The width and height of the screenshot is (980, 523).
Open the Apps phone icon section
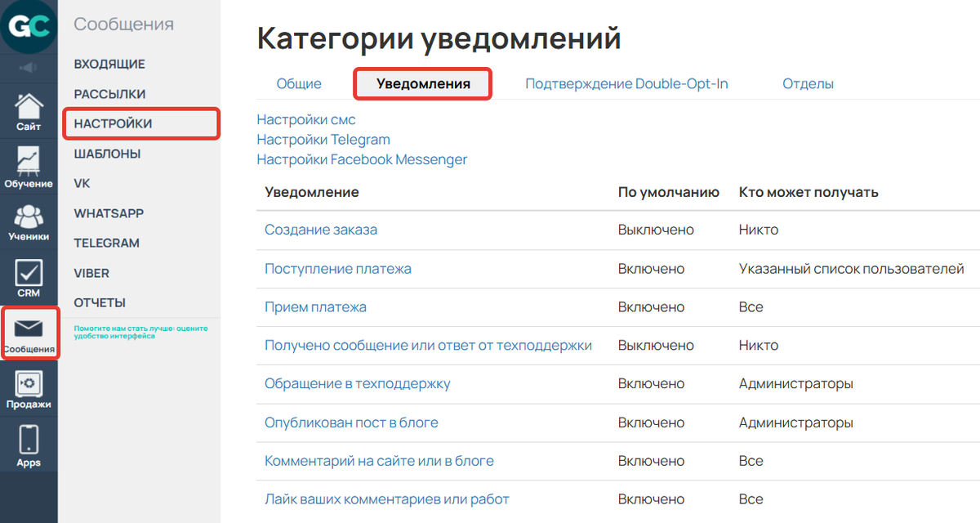coord(29,445)
